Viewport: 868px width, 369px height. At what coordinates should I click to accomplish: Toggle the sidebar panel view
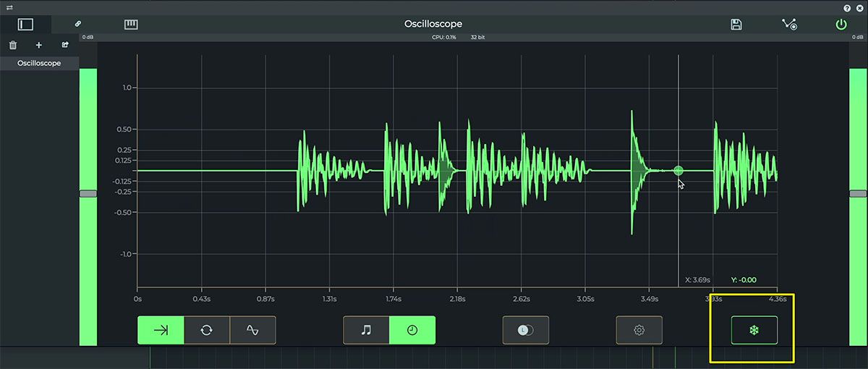point(25,25)
